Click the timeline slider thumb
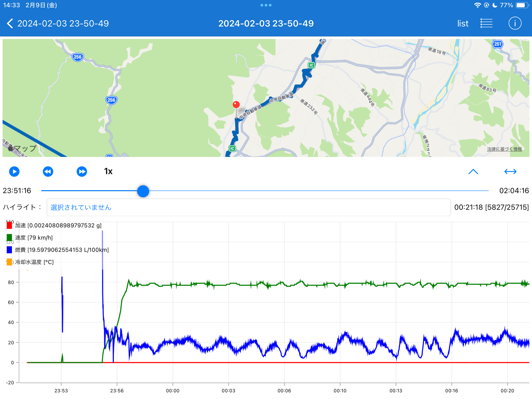Image resolution: width=532 pixels, height=399 pixels. (x=143, y=191)
